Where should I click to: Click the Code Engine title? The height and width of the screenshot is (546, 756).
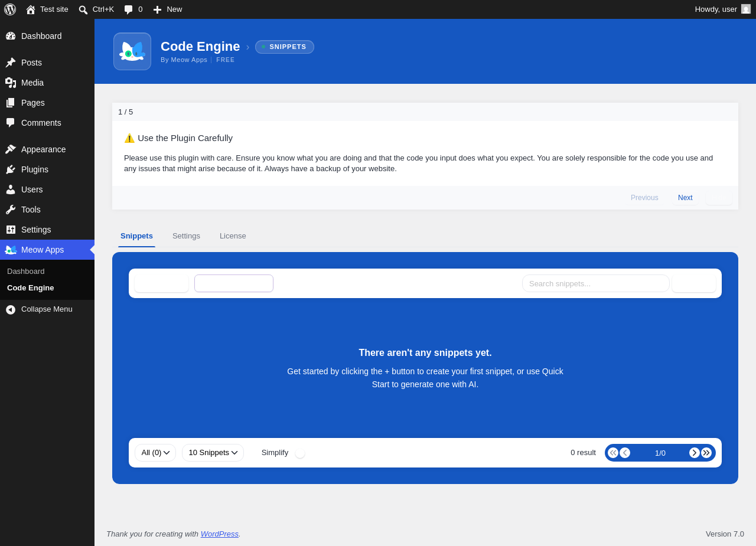(200, 47)
